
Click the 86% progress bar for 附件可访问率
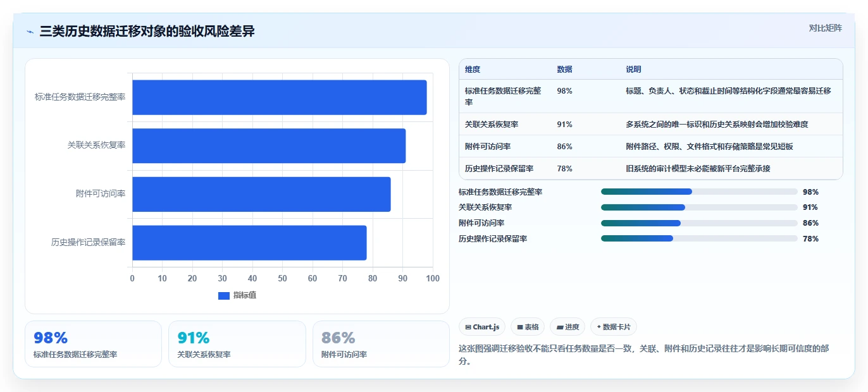(699, 223)
